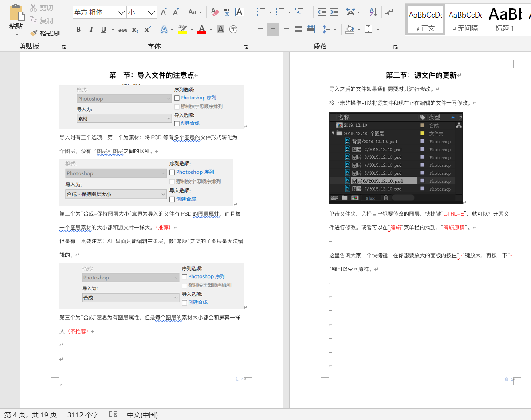Click the word count 3112 个字
This screenshot has height=420, width=531.
(x=83, y=415)
